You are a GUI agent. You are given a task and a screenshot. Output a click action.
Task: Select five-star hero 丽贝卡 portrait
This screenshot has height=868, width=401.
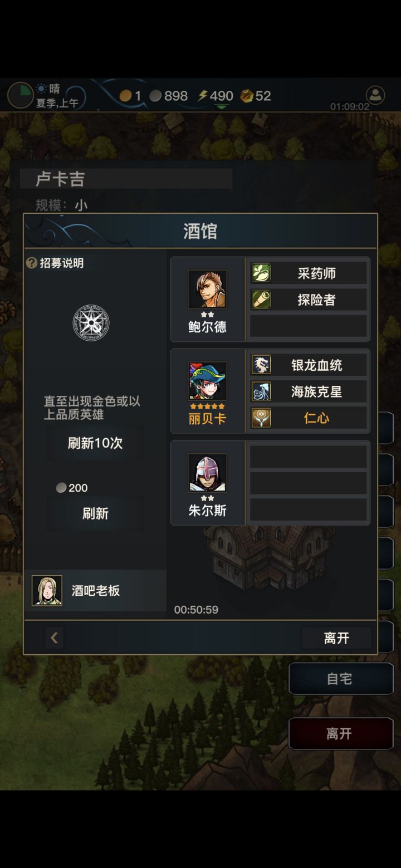pos(207,381)
